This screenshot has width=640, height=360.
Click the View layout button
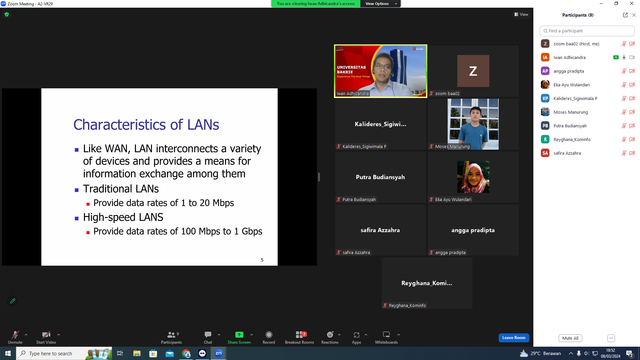pyautogui.click(x=521, y=14)
